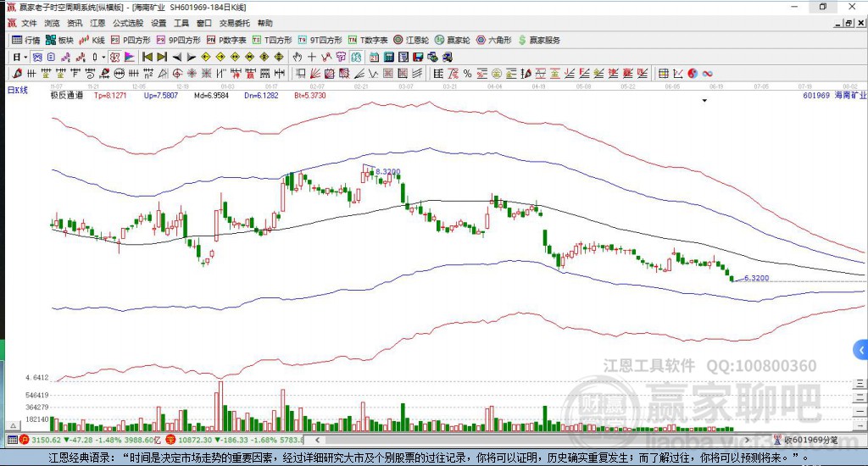This screenshot has width=868, height=466.
Task: Click the red floppy save icon
Action: [418, 57]
